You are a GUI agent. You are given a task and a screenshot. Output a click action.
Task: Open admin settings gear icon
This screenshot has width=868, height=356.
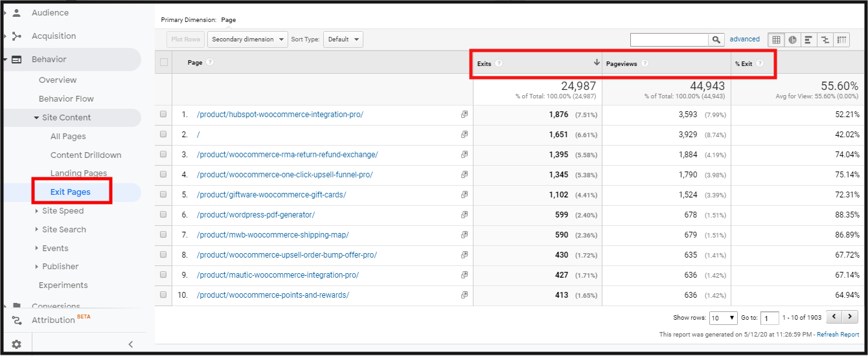click(x=16, y=344)
